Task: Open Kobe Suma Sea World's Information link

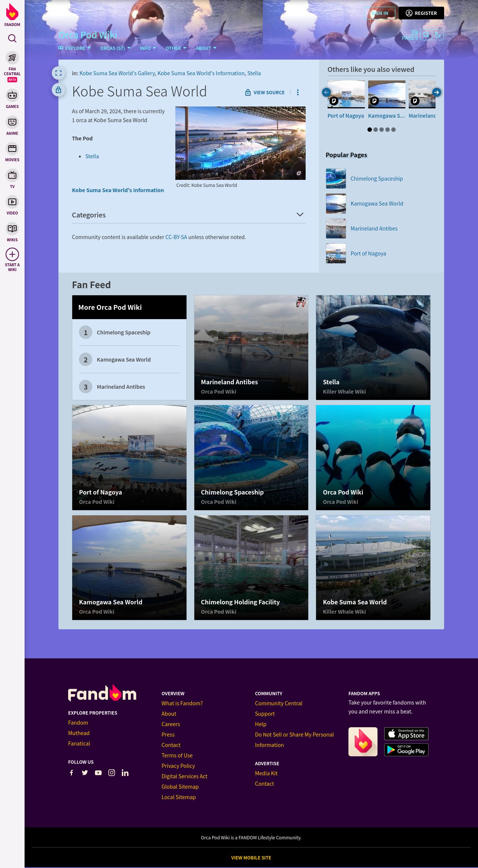Action: coord(118,190)
